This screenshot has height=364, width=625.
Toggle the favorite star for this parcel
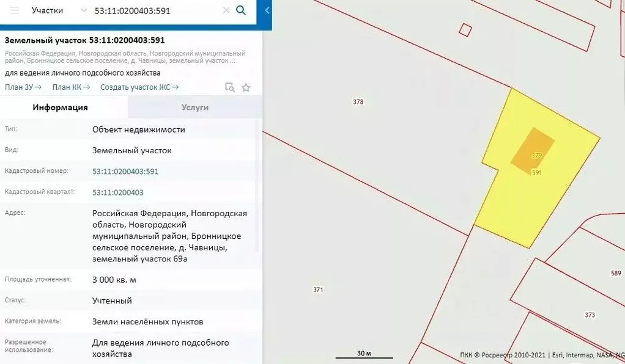click(x=246, y=87)
